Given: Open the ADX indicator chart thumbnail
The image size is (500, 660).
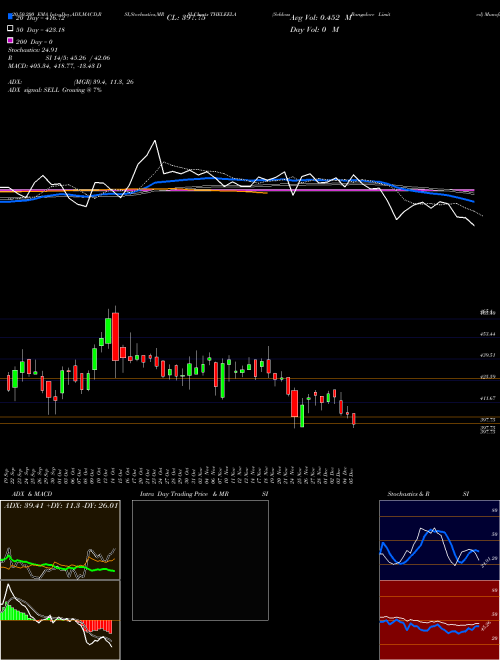Looking at the screenshot, I should pyautogui.click(x=60, y=540).
